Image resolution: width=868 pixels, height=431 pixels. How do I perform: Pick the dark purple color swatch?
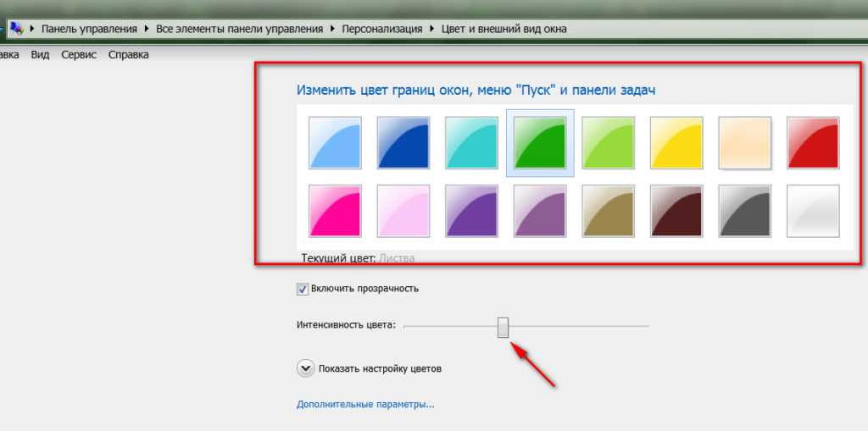[x=471, y=211]
